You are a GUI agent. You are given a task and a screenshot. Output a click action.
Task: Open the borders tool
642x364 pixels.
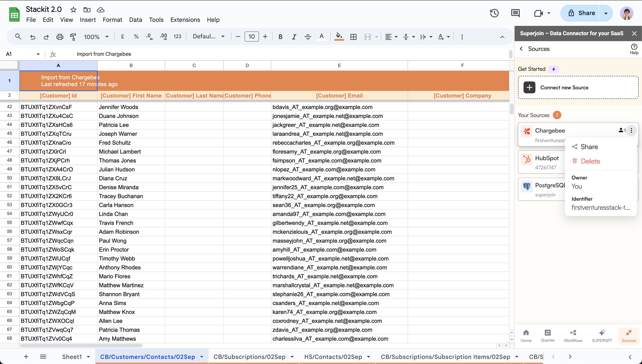[x=353, y=37]
